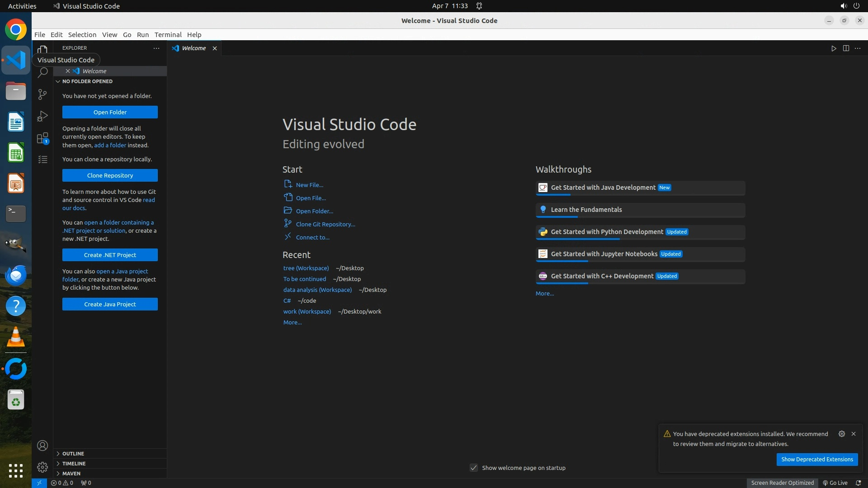Open the Terminal menu

(168, 35)
